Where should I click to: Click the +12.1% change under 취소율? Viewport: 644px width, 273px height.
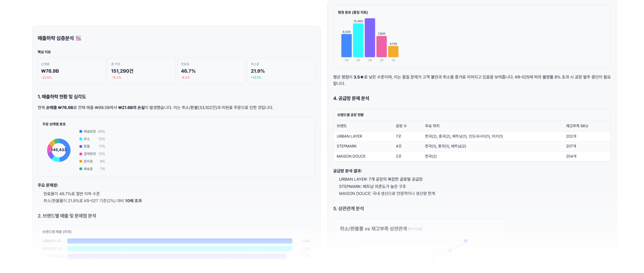256,78
